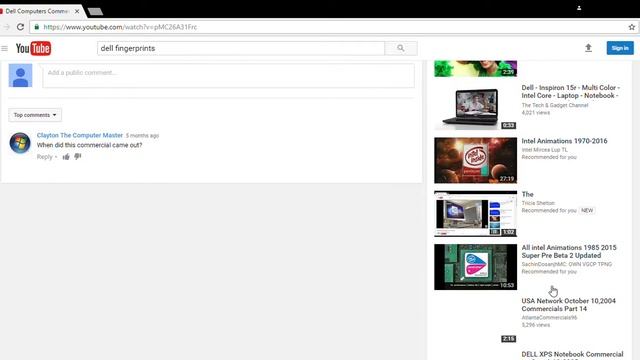Open DELL XPS Notebook Commercial title

pyautogui.click(x=572, y=354)
